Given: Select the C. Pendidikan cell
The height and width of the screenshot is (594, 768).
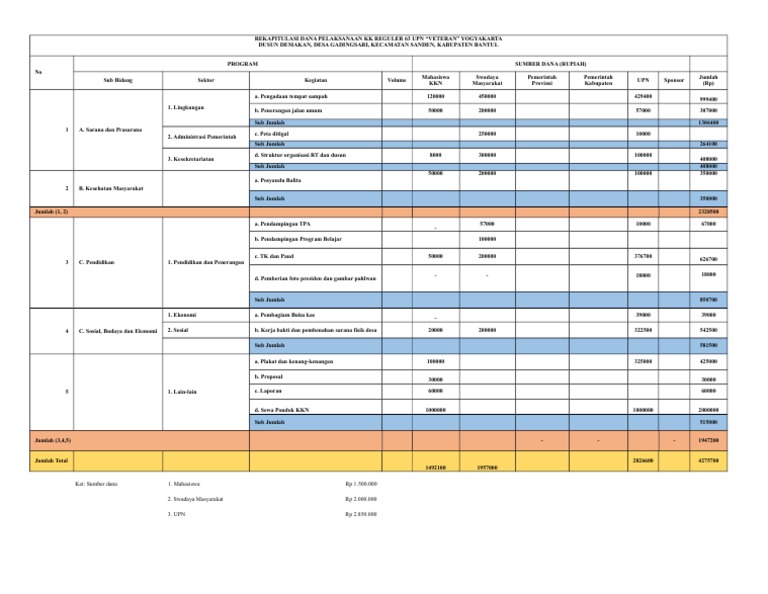Looking at the screenshot, I should pos(118,262).
